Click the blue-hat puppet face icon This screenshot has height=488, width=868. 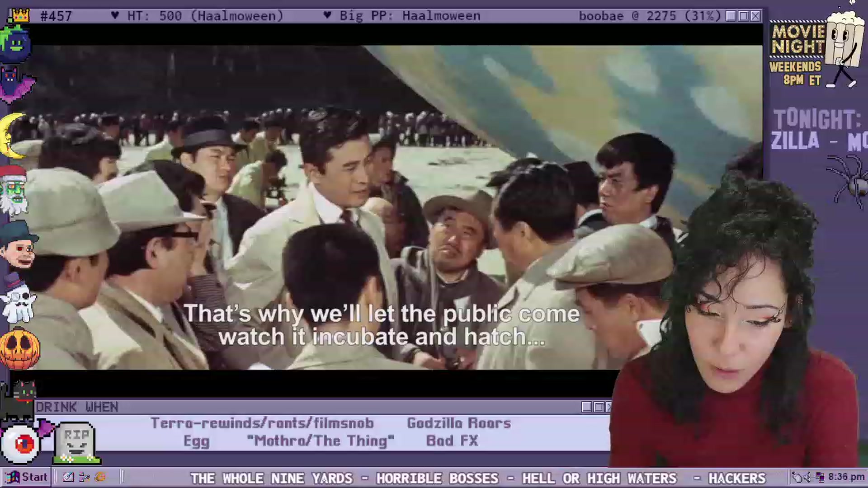19,244
